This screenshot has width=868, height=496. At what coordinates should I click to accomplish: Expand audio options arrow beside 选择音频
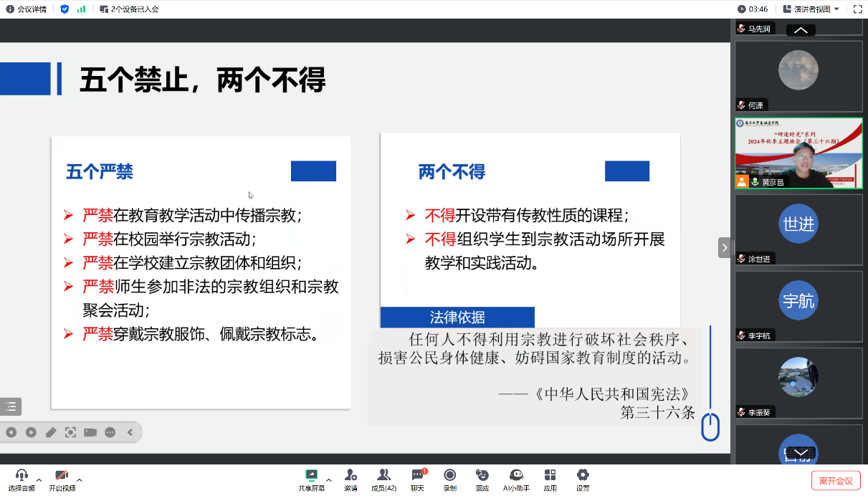[39, 480]
